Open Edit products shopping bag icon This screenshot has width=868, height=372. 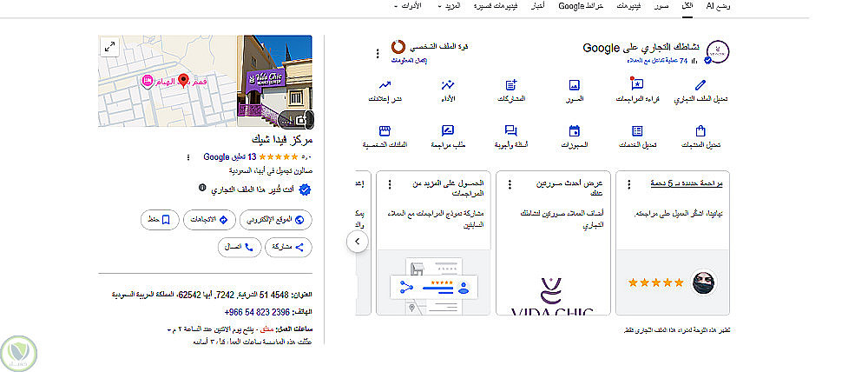click(700, 131)
